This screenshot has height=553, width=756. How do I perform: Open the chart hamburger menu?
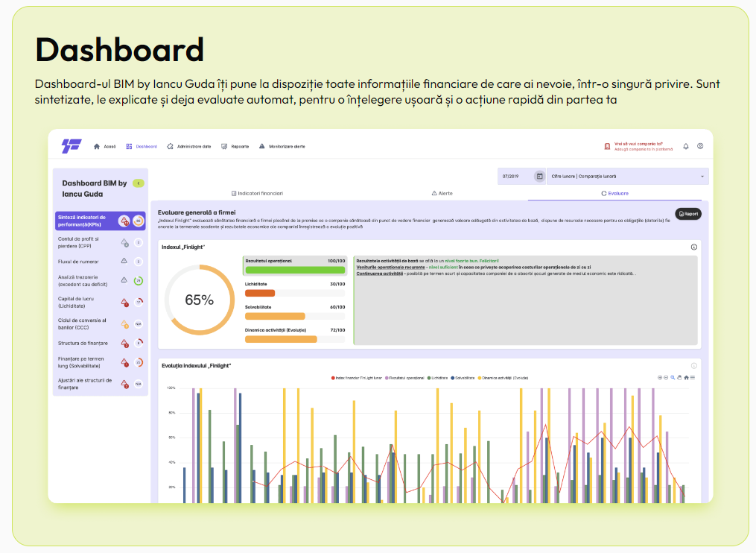click(693, 377)
